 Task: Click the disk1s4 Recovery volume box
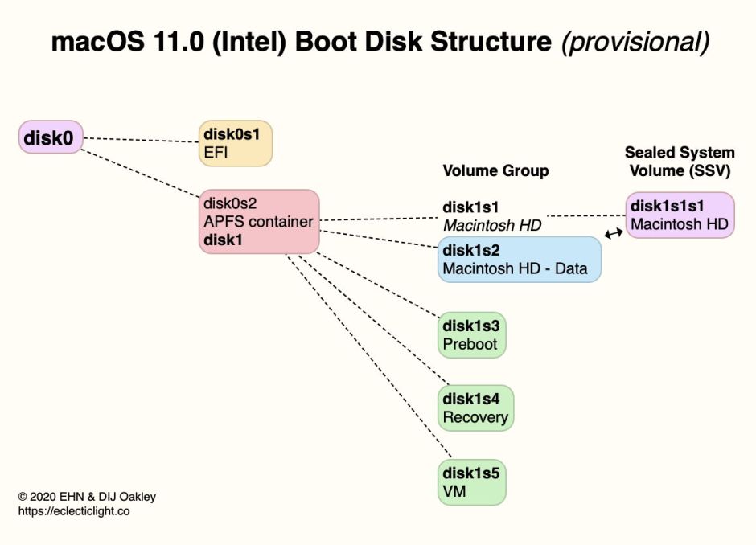[475, 408]
